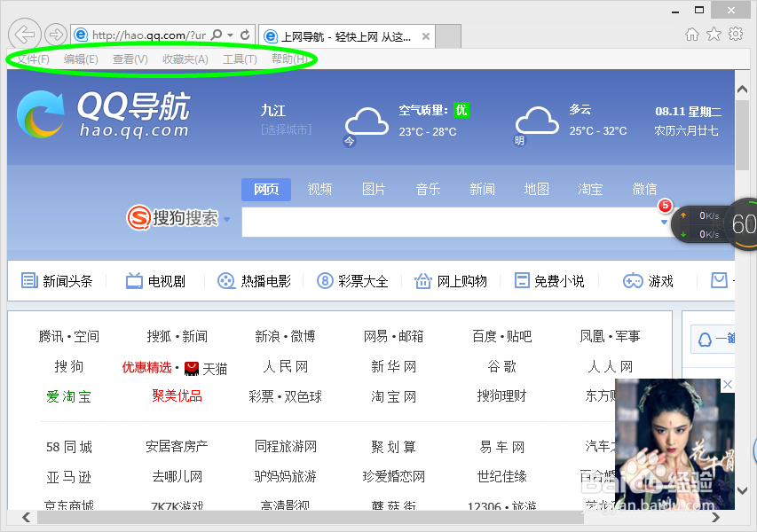Open 58同城 link

[x=69, y=447]
